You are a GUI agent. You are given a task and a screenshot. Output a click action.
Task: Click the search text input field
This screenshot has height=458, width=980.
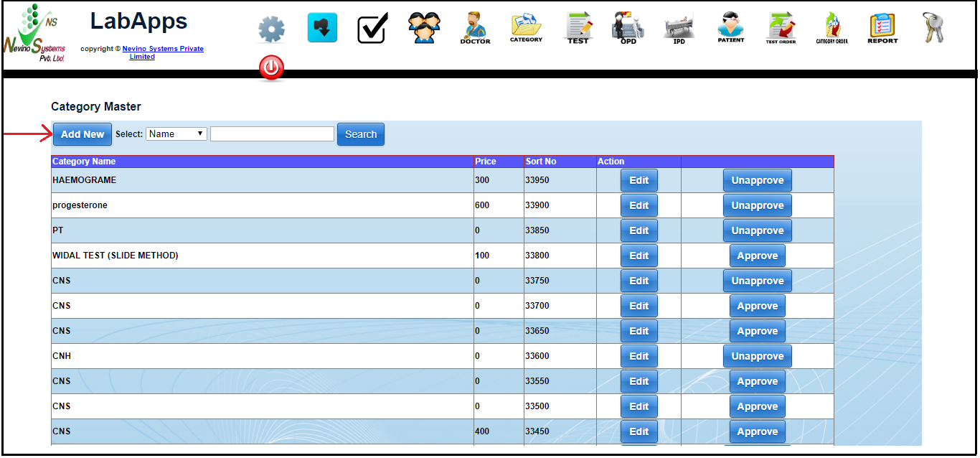pyautogui.click(x=272, y=134)
